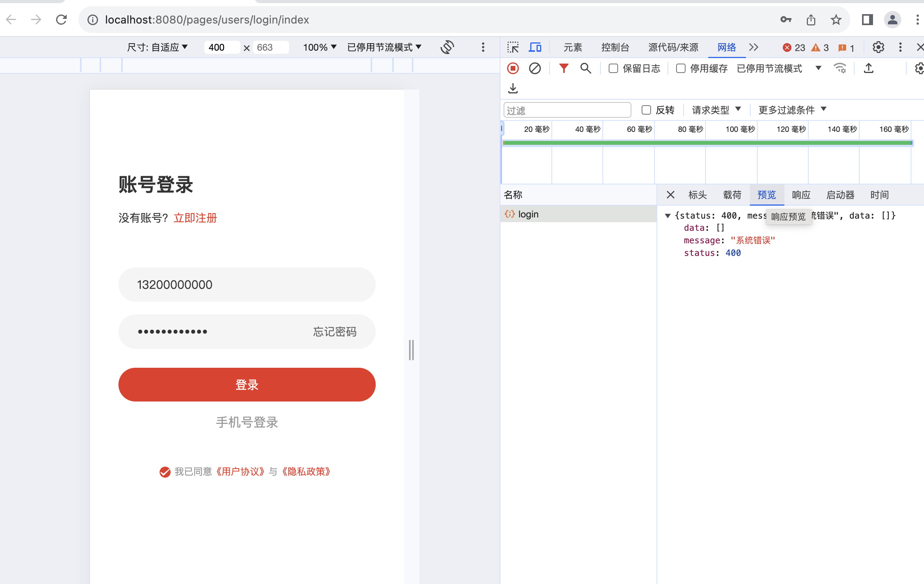Toggle the agreement checkmark on login form
The width and height of the screenshot is (924, 584).
(x=165, y=472)
